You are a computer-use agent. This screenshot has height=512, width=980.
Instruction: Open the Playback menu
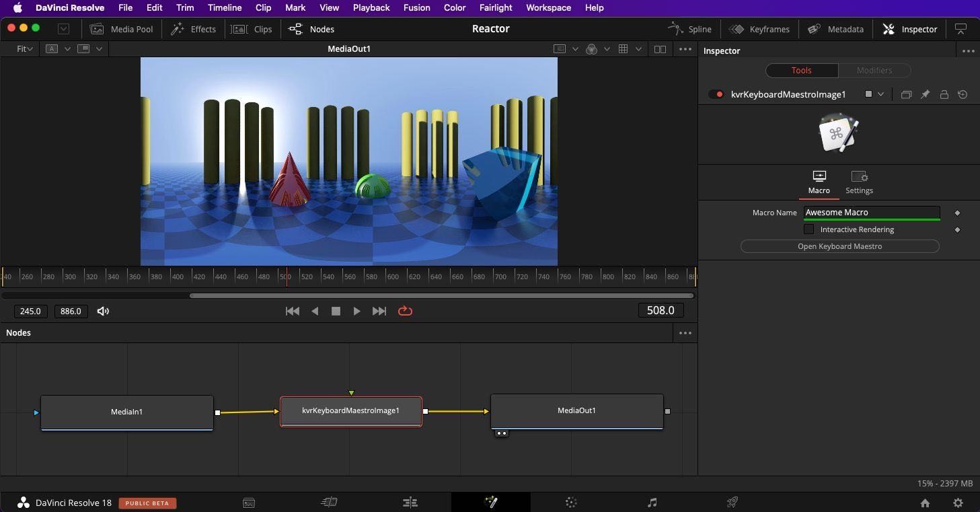click(371, 7)
